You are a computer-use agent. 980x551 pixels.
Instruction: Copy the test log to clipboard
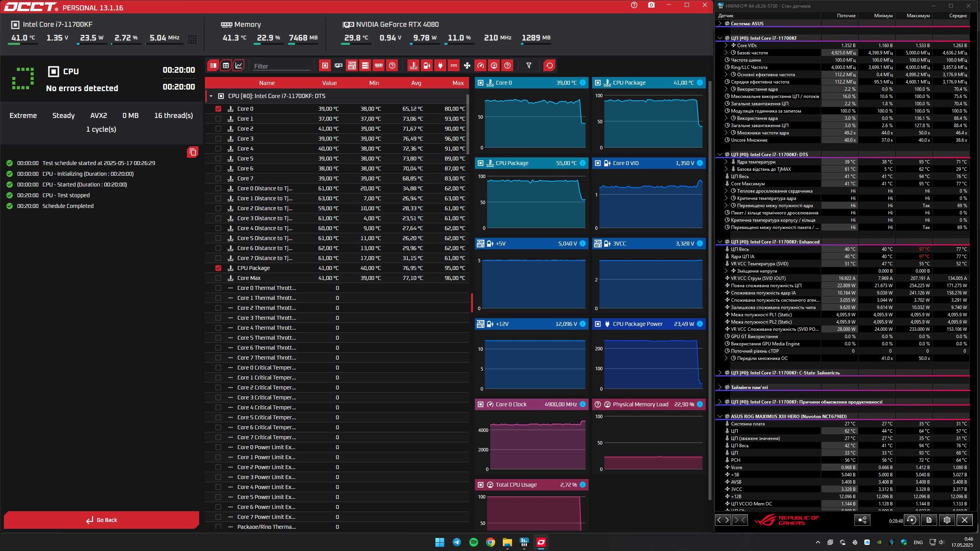point(193,152)
